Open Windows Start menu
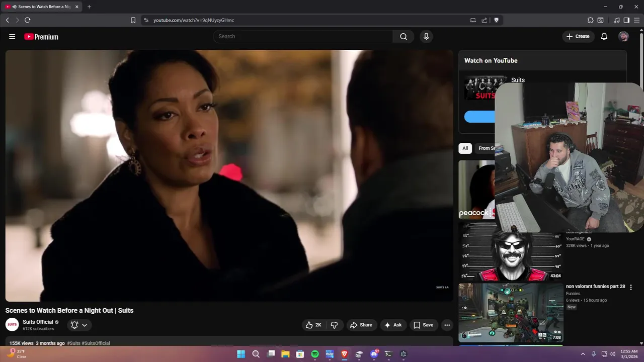The image size is (644, 362). (x=241, y=354)
